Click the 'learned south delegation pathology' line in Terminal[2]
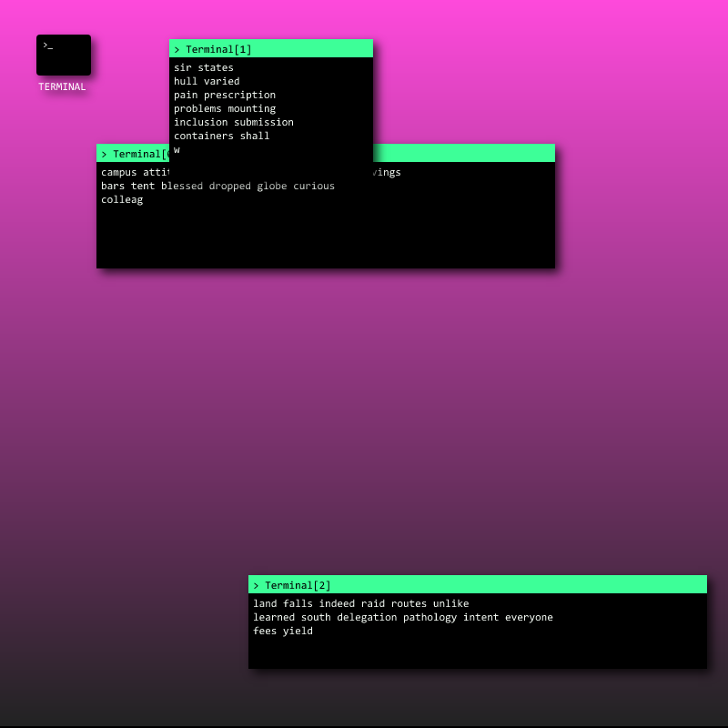The image size is (728, 728). point(403,618)
